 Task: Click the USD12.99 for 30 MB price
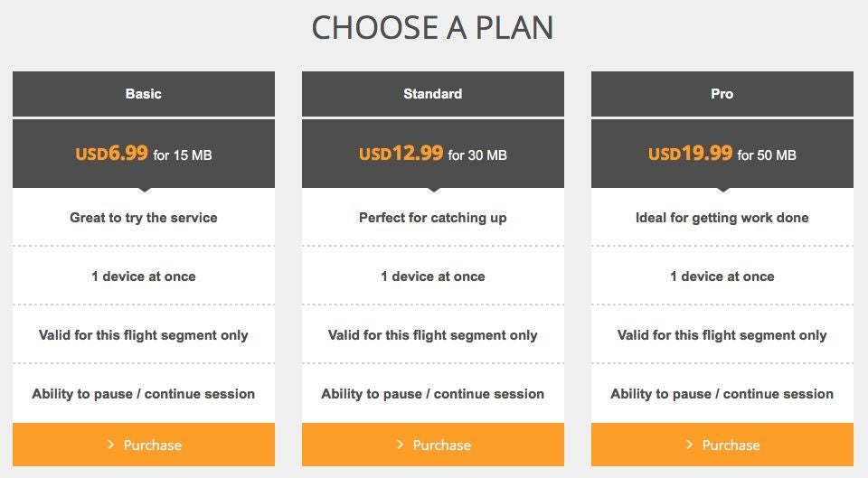pos(433,154)
